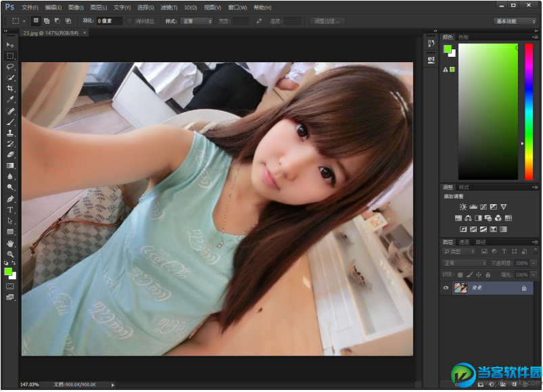Select the Crop tool

(10, 89)
